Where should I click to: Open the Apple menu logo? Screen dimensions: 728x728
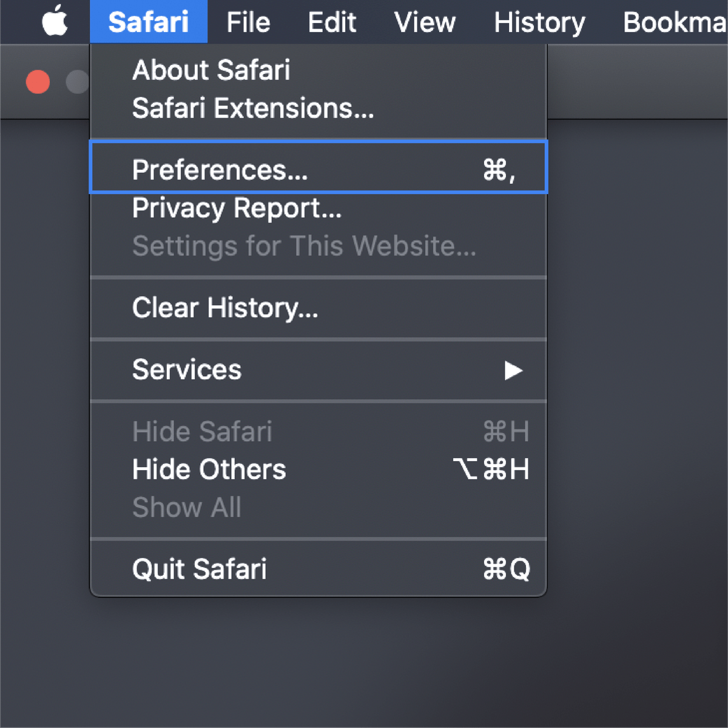(55, 22)
